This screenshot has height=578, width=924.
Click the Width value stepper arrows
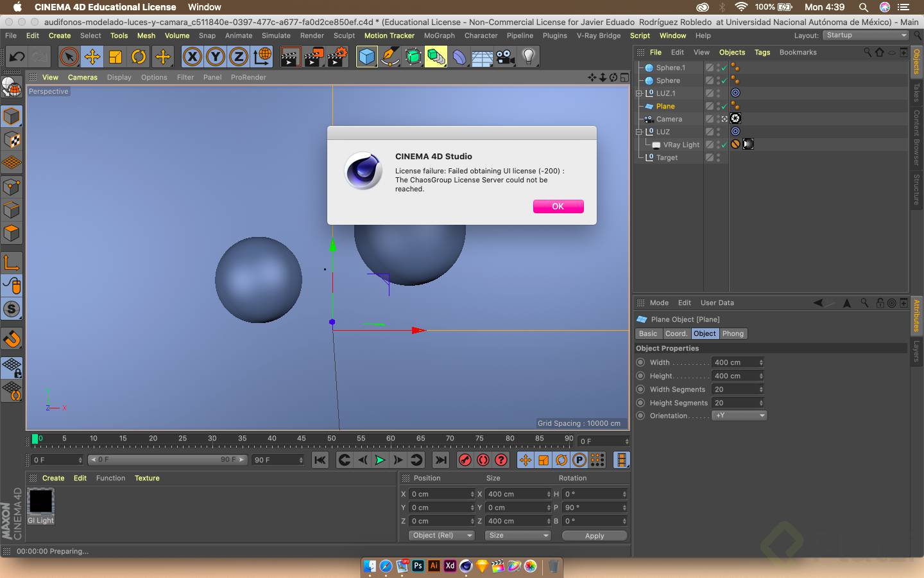click(761, 362)
